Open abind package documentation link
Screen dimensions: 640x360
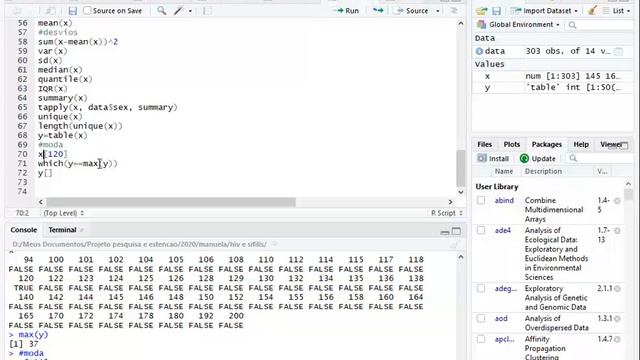(x=504, y=200)
